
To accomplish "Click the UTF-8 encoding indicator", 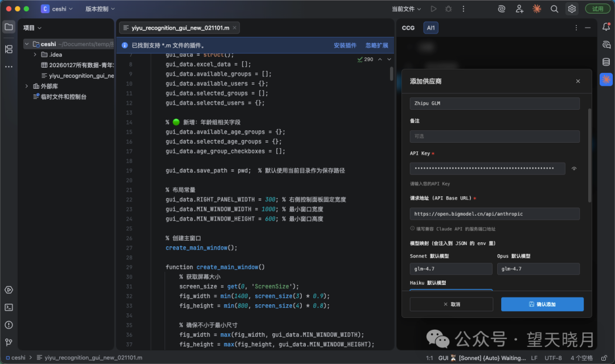I will (x=553, y=358).
